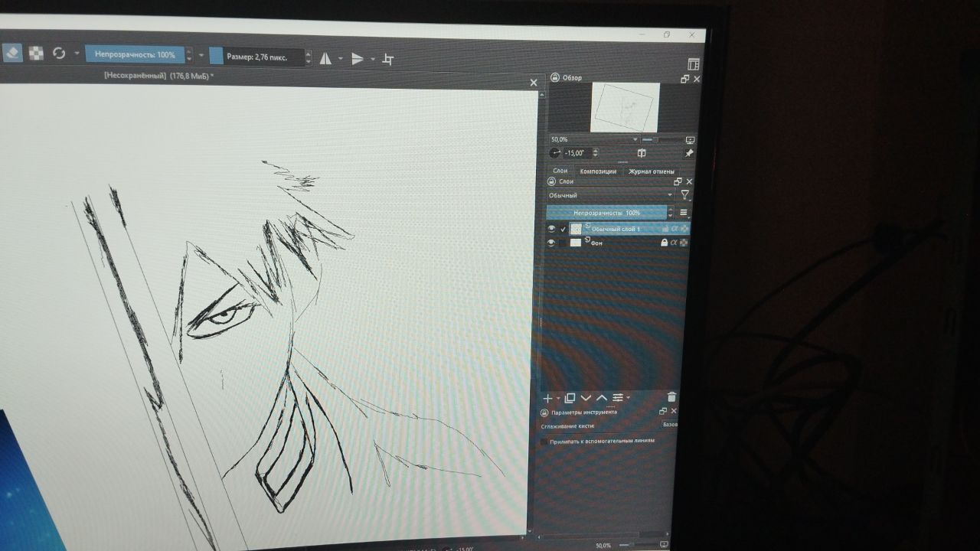Float the Слои docker panel
The image size is (980, 551).
tap(678, 182)
